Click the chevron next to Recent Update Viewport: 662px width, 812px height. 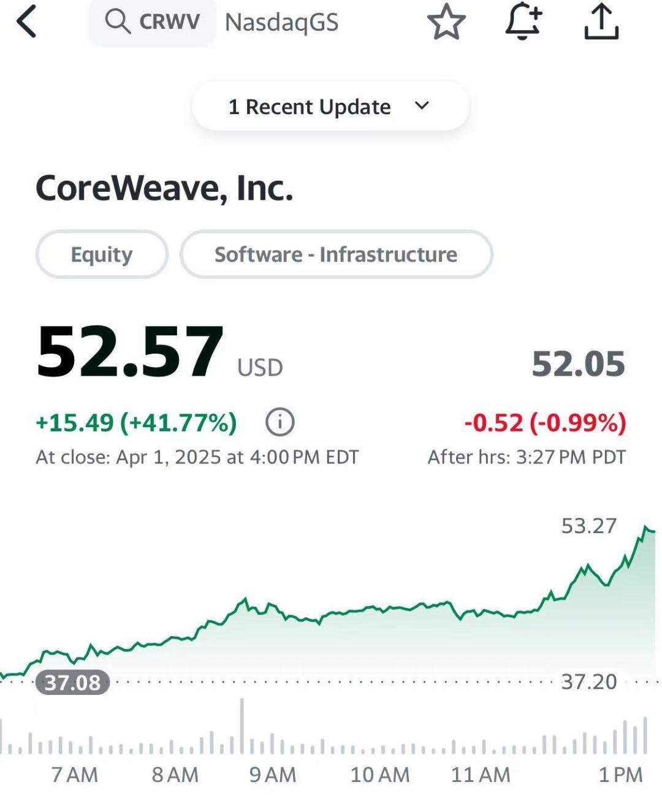coord(422,106)
